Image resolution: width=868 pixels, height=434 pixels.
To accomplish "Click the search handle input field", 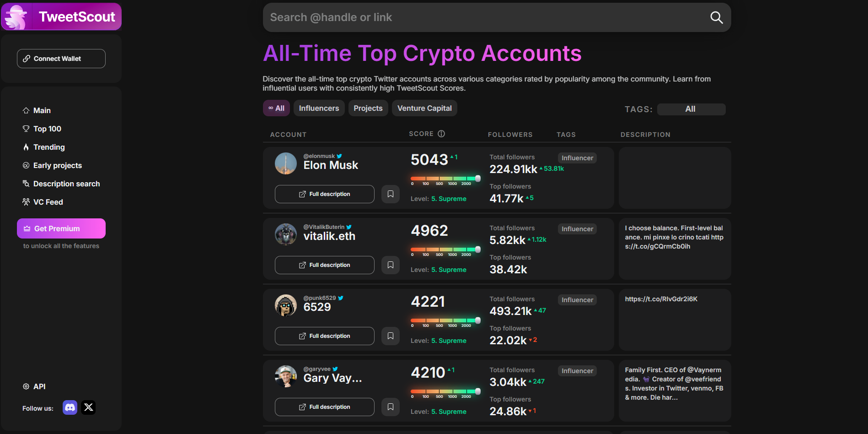I will (457, 17).
